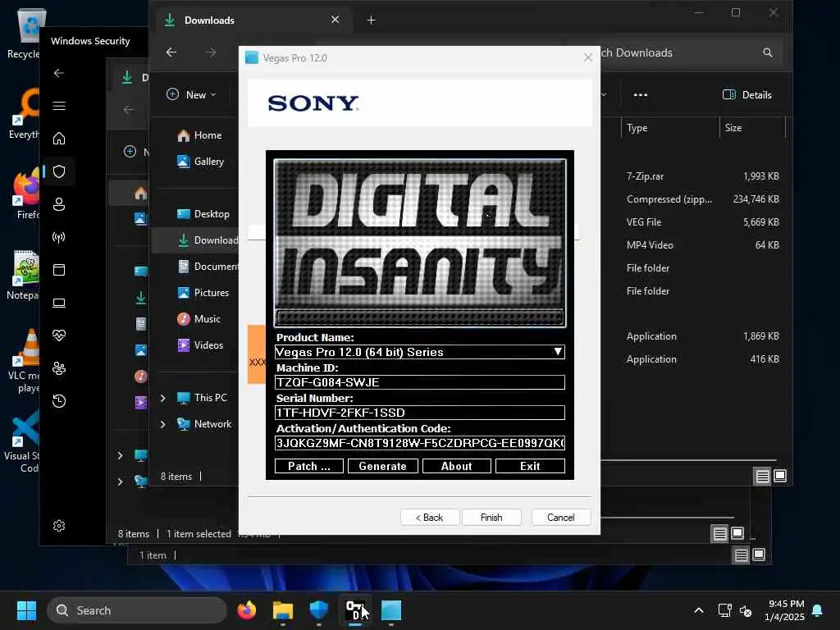Open the notification bell icon
Image resolution: width=840 pixels, height=630 pixels.
click(x=818, y=610)
